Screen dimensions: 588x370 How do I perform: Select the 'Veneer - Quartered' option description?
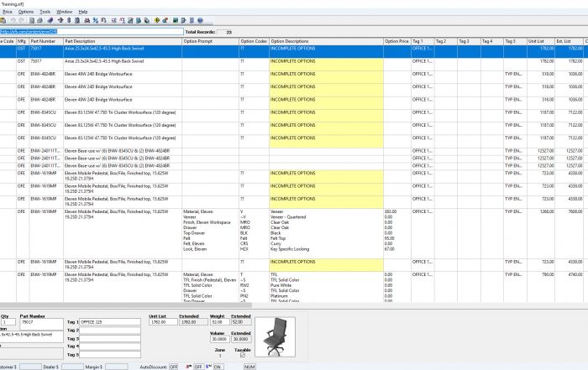coord(288,217)
